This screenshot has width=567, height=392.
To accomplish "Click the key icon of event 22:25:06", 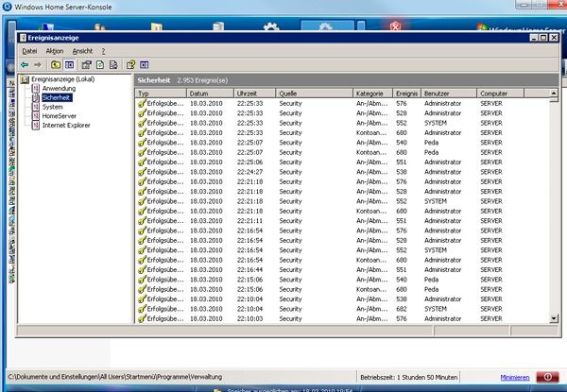I will click(142, 162).
